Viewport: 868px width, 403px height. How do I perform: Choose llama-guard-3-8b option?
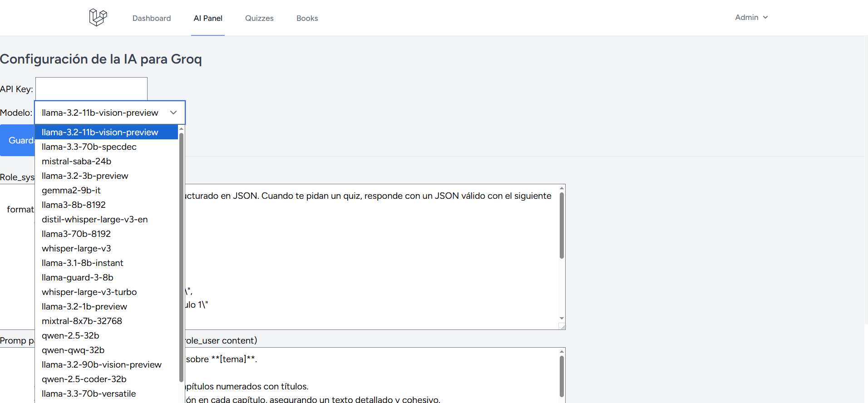pos(106,277)
